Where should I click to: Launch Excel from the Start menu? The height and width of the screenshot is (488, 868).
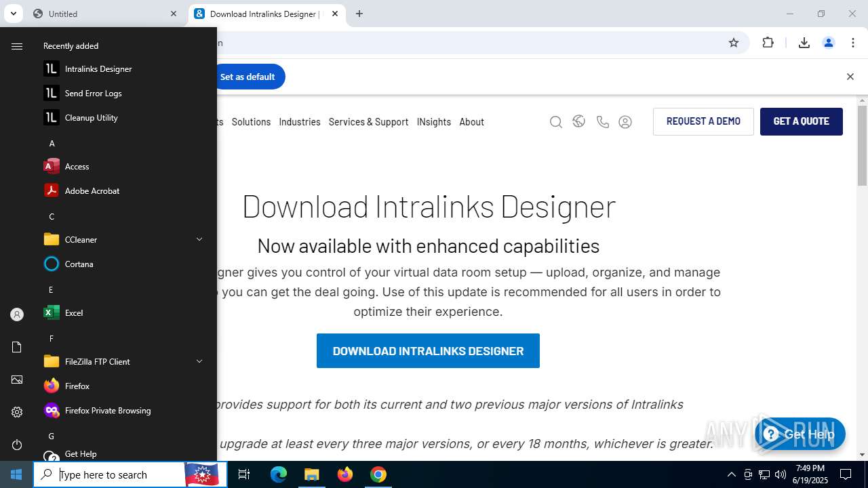point(122,313)
